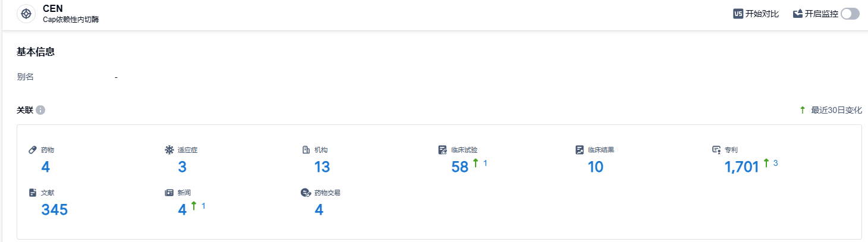The image size is (868, 242).
Task: Open the 58 clinical trials count
Action: click(460, 167)
